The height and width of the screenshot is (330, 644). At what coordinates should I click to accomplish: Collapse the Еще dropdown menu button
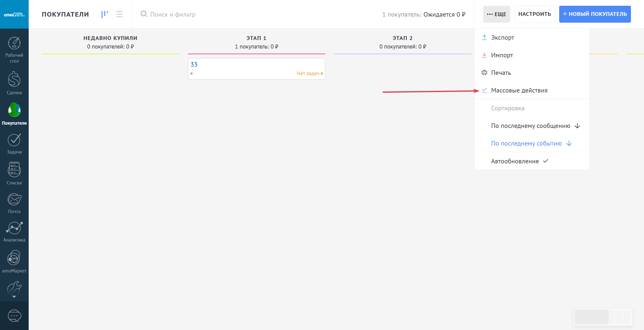point(496,14)
